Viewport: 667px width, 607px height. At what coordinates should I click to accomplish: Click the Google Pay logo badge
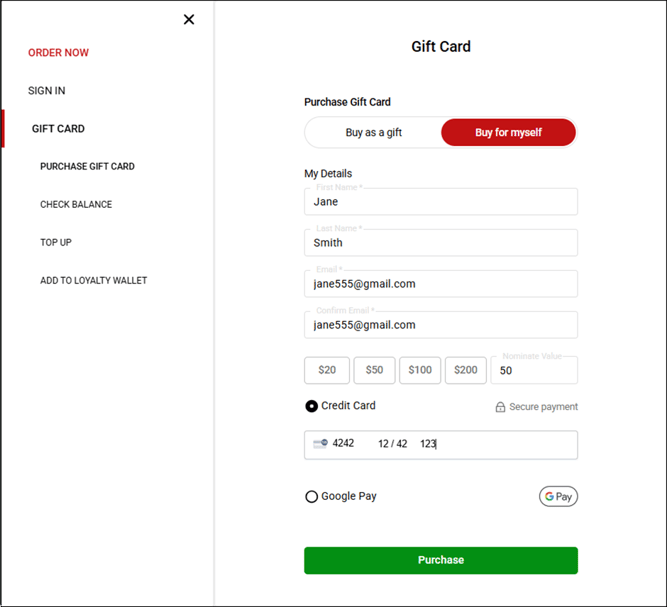point(558,497)
